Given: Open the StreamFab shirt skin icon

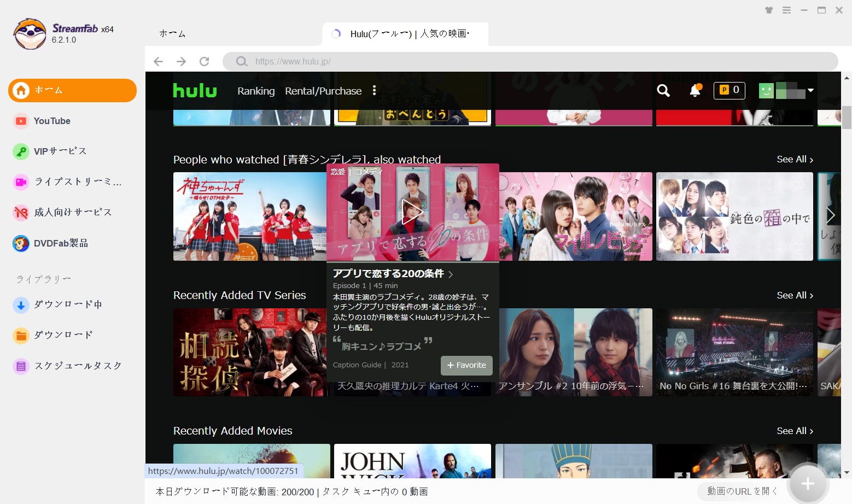Looking at the screenshot, I should tap(769, 10).
